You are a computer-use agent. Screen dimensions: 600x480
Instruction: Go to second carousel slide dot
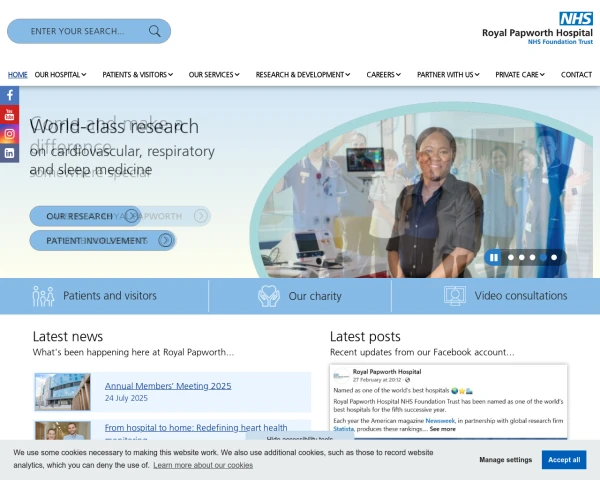click(x=522, y=258)
